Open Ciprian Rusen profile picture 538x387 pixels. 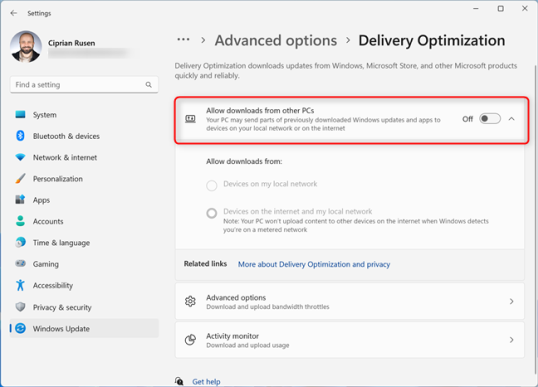click(x=26, y=47)
